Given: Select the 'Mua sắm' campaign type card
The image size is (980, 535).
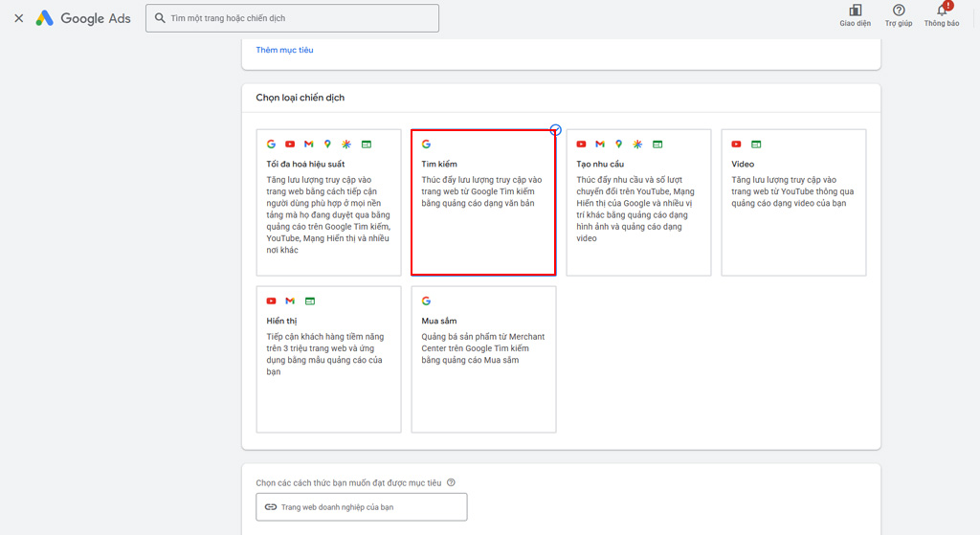Looking at the screenshot, I should point(483,359).
